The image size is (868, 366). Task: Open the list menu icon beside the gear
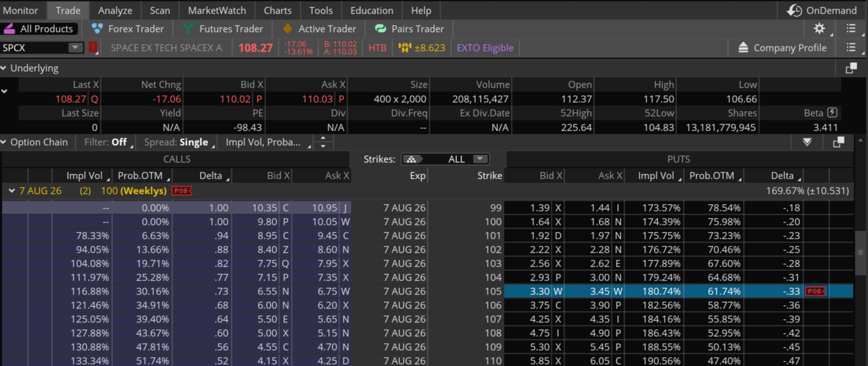[851, 29]
